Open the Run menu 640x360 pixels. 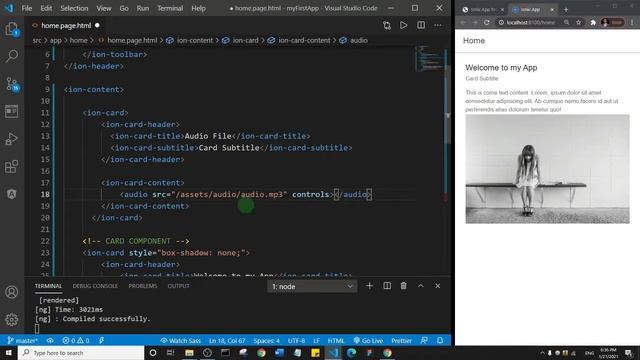[142, 8]
